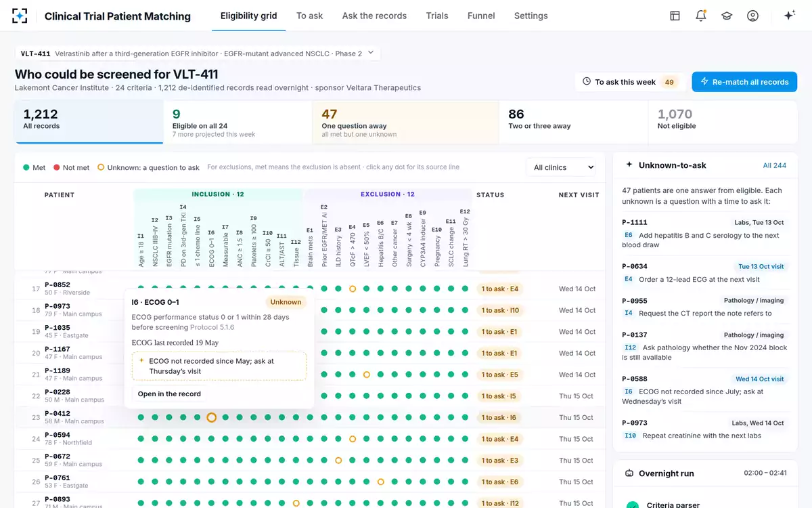Switch to the Eligibility grid tab

(x=249, y=16)
